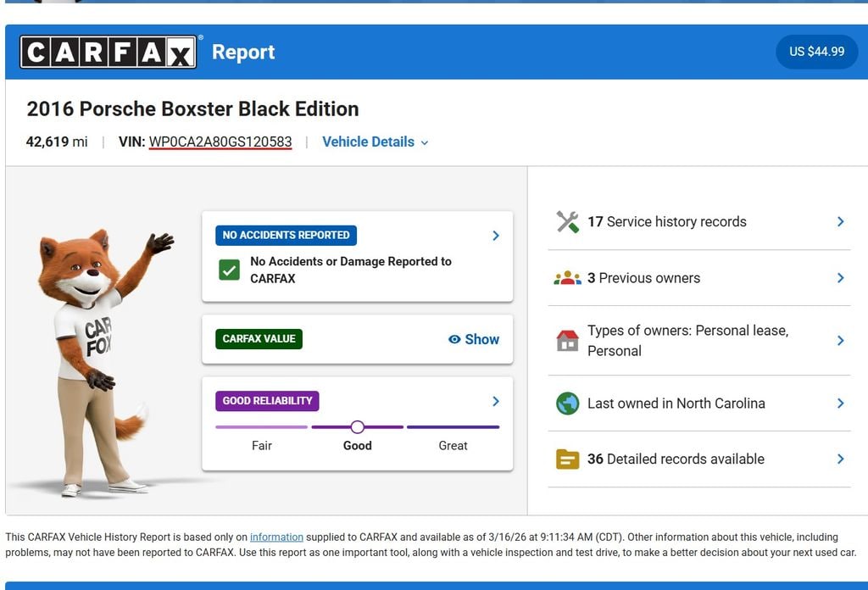Expand Good Reliability card arrow
The height and width of the screenshot is (590, 868).
click(496, 401)
